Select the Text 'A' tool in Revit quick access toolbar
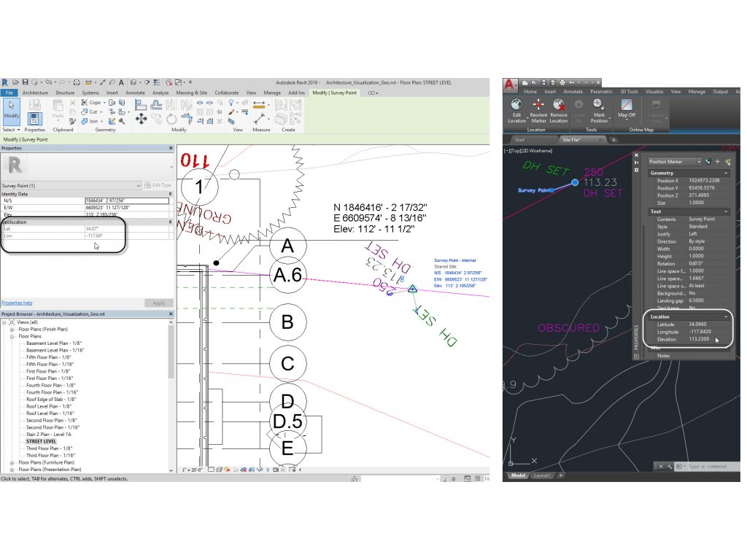This screenshot has height=560, width=747. [122, 82]
